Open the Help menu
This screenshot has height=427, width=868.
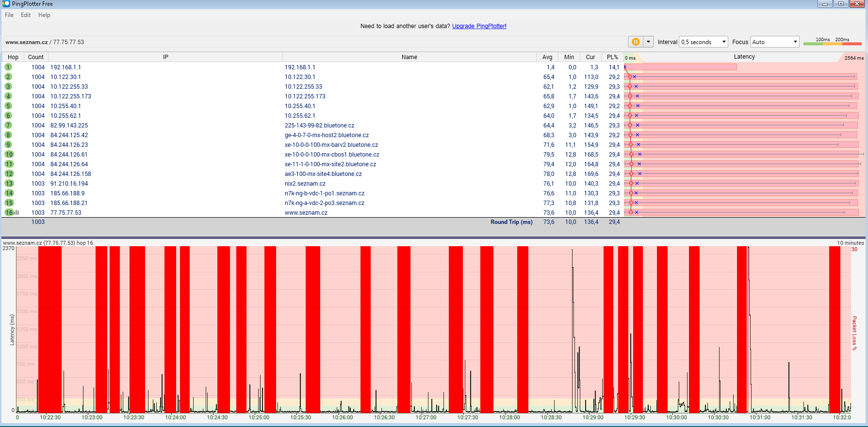pyautogui.click(x=44, y=15)
